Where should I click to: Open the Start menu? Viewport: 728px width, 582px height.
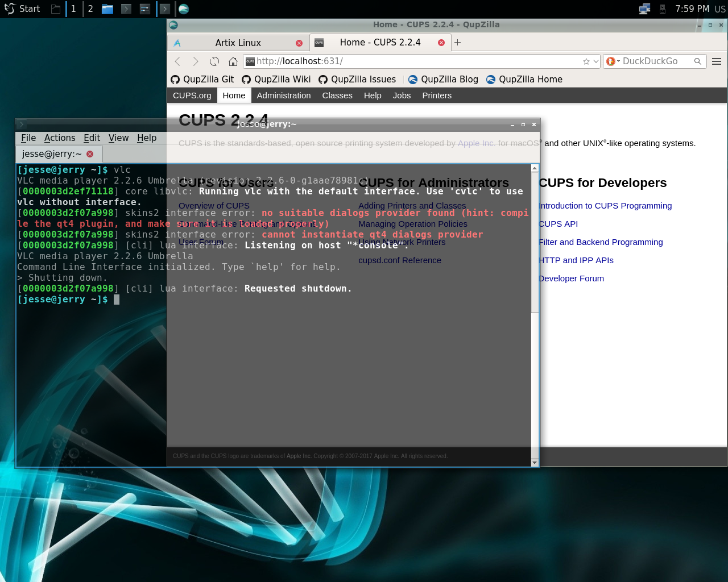tap(22, 9)
